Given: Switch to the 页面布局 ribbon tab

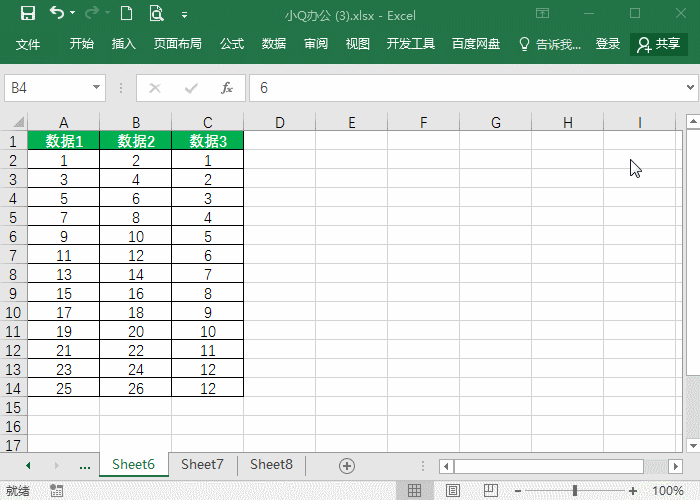Looking at the screenshot, I should (x=178, y=44).
